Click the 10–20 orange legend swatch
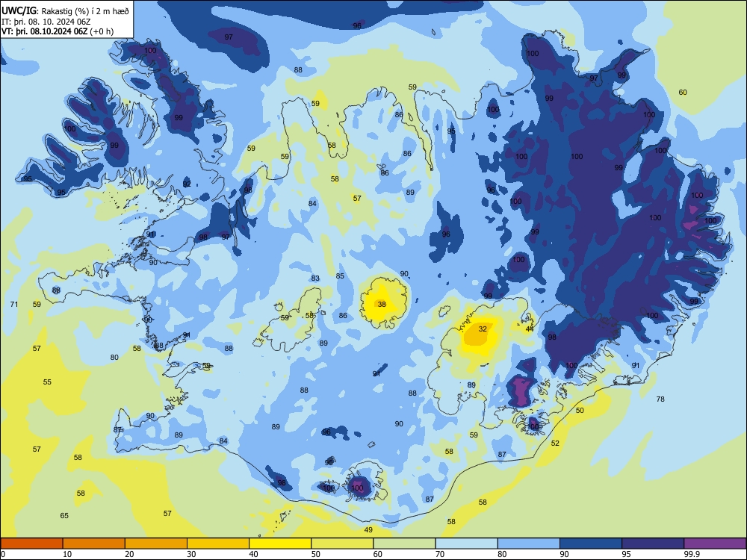 tap(94, 544)
